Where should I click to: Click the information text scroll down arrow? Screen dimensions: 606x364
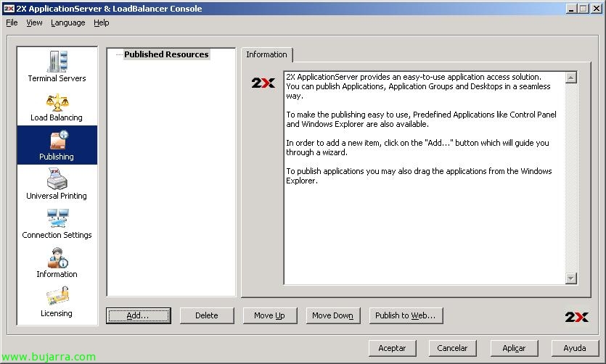571,278
